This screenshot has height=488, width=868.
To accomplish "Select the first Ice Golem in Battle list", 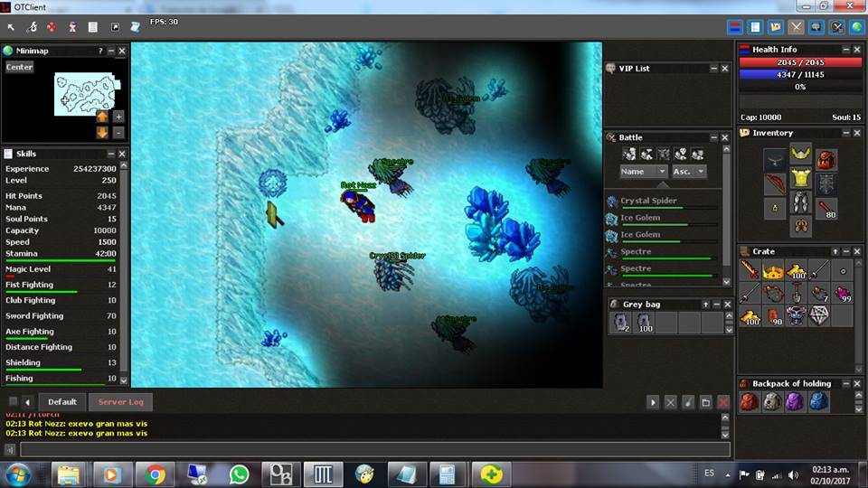I will pos(663,219).
